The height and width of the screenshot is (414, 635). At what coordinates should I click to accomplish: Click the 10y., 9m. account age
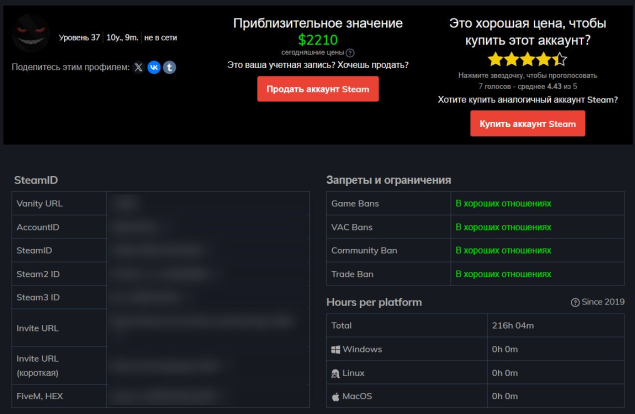(122, 38)
